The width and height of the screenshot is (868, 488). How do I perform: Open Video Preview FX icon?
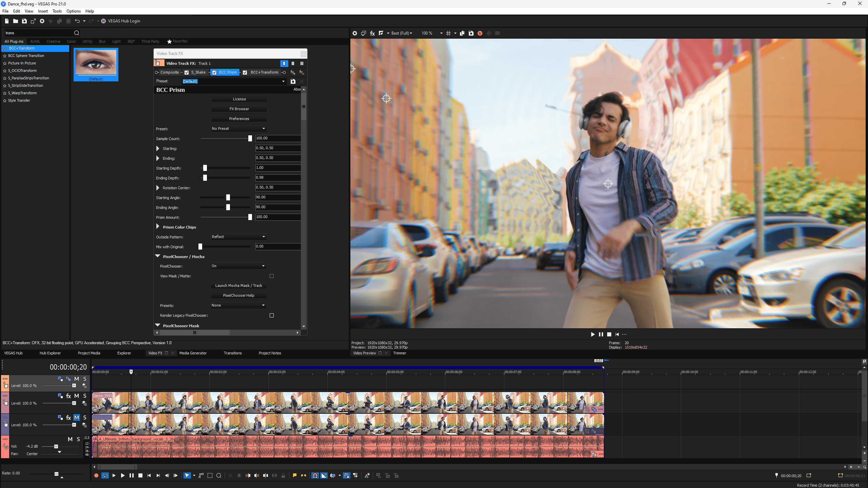(372, 33)
